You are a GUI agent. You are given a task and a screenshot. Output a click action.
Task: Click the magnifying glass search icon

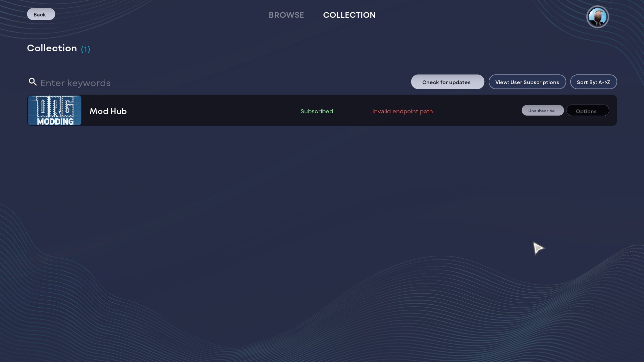click(33, 82)
